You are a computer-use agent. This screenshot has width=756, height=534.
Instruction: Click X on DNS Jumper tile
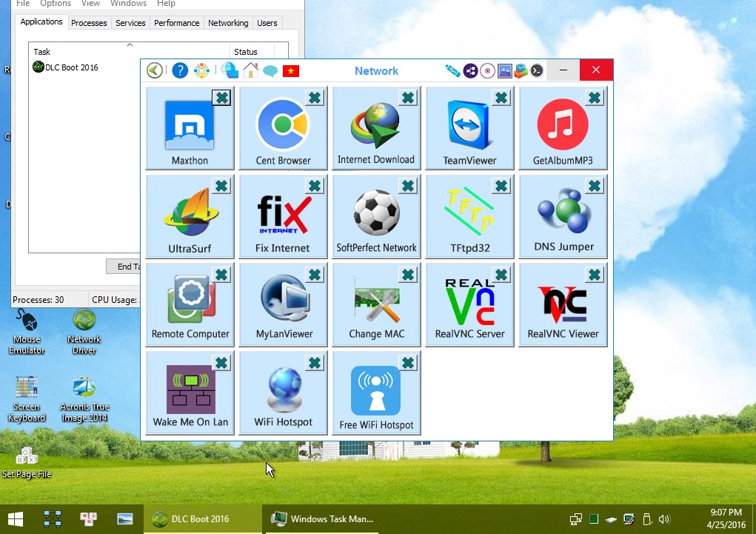click(595, 186)
